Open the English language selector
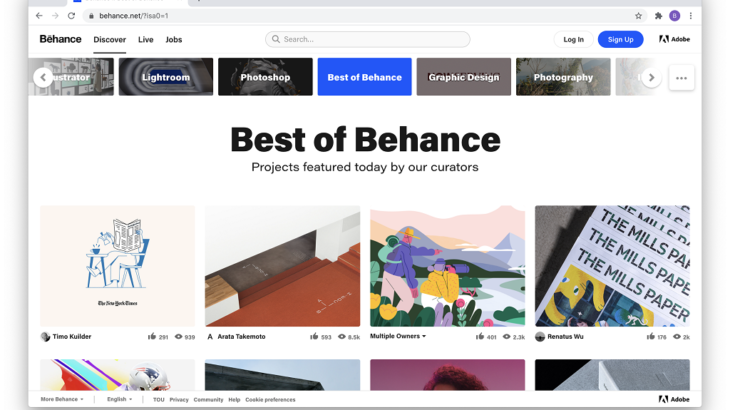This screenshot has width=730, height=410. (x=119, y=399)
